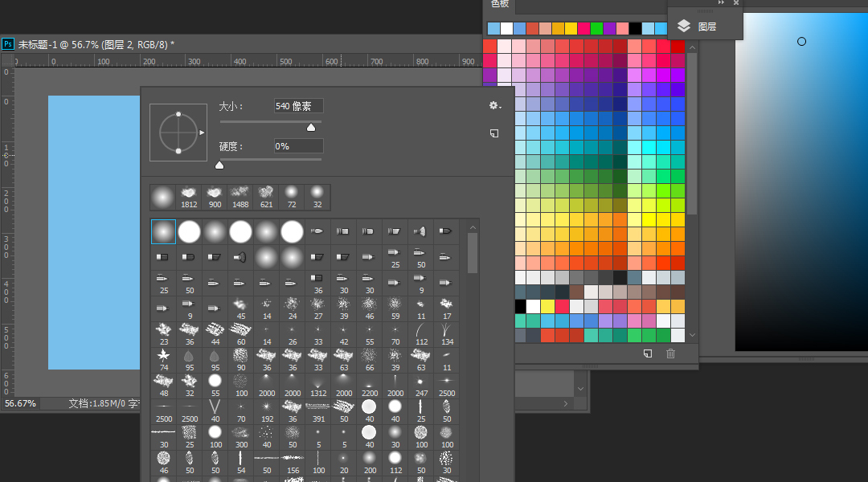Click the brush angle and roundness preview
The image size is (868, 482).
tap(178, 133)
